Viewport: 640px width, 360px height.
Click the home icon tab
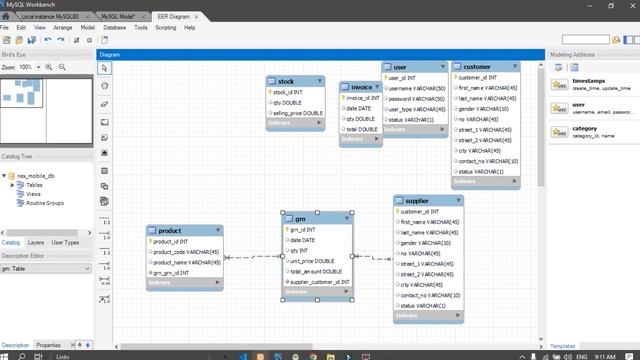[x=6, y=16]
